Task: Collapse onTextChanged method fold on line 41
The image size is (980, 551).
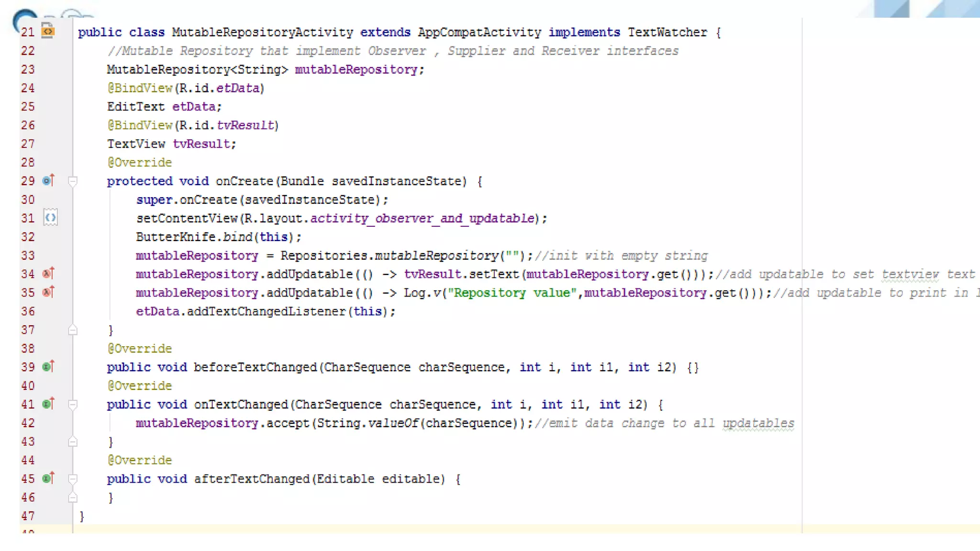Action: point(73,405)
